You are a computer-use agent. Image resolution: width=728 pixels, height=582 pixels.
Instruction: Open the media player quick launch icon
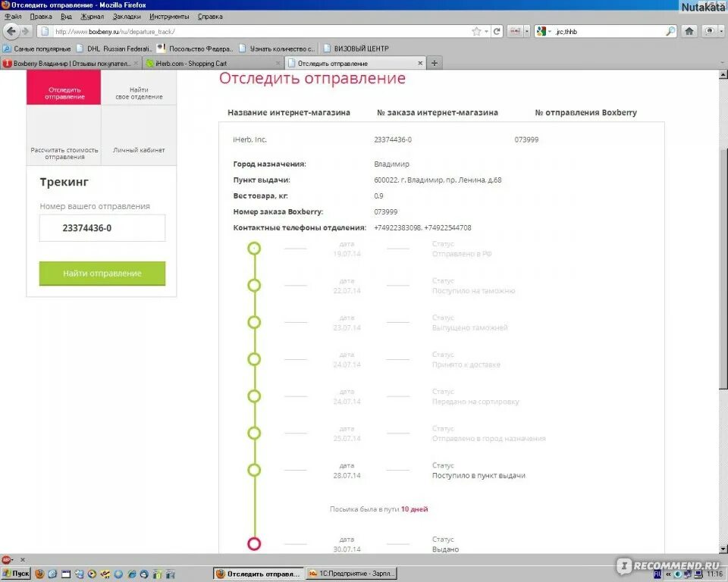pos(93,574)
